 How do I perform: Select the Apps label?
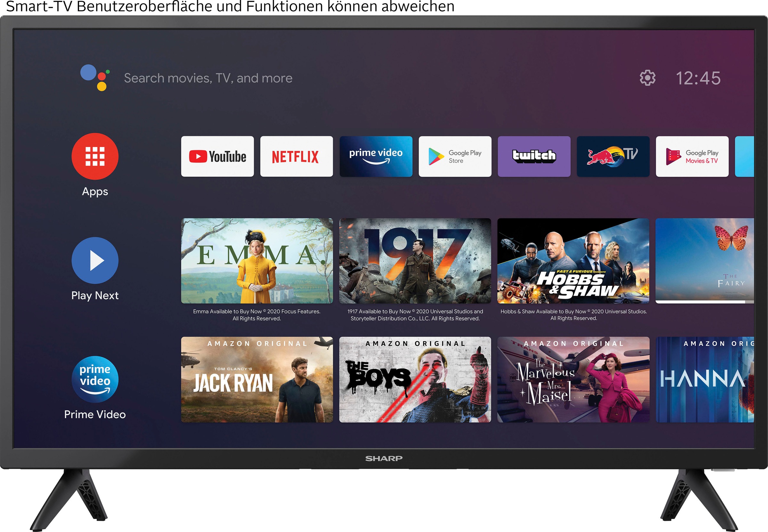coord(95,192)
